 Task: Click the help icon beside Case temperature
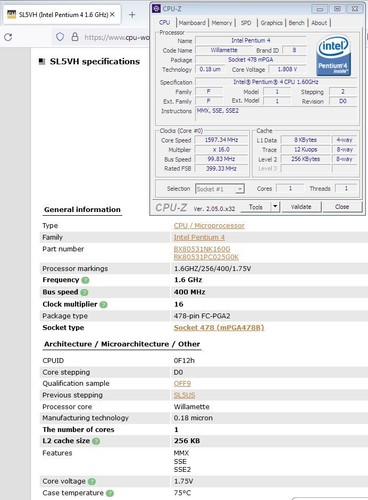(x=110, y=493)
